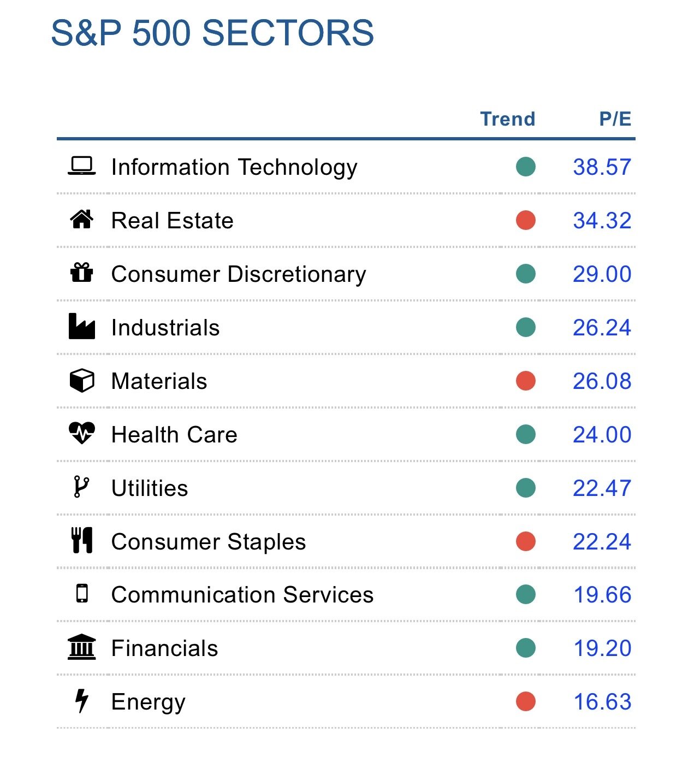This screenshot has width=700, height=774.
Task: Click the house icon for Real Estate
Action: point(82,220)
